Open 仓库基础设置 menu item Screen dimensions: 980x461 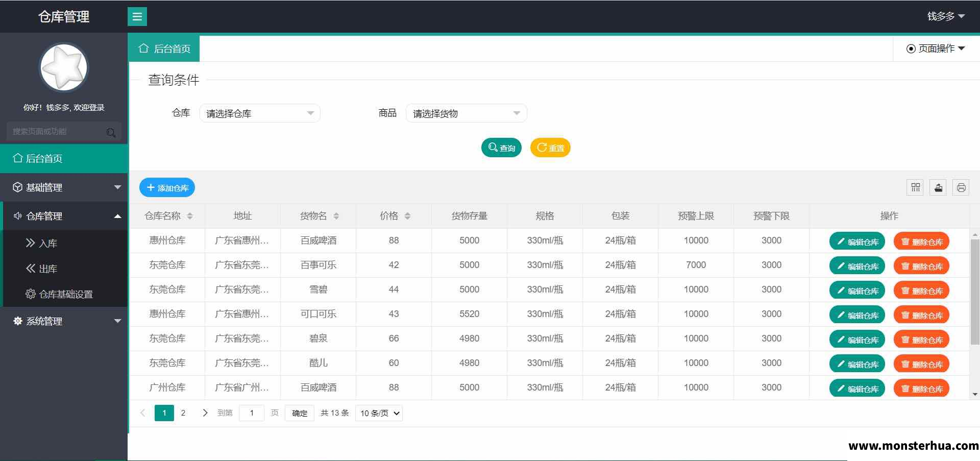click(x=65, y=294)
